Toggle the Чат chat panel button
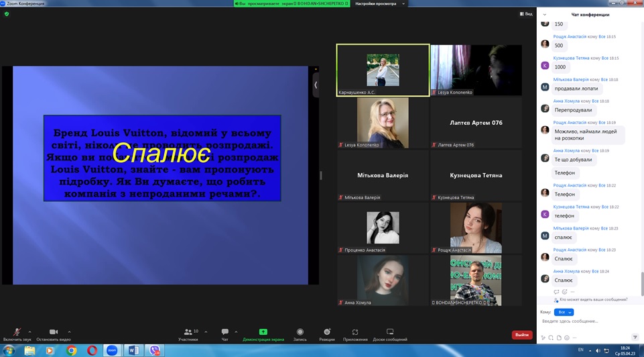 point(224,334)
